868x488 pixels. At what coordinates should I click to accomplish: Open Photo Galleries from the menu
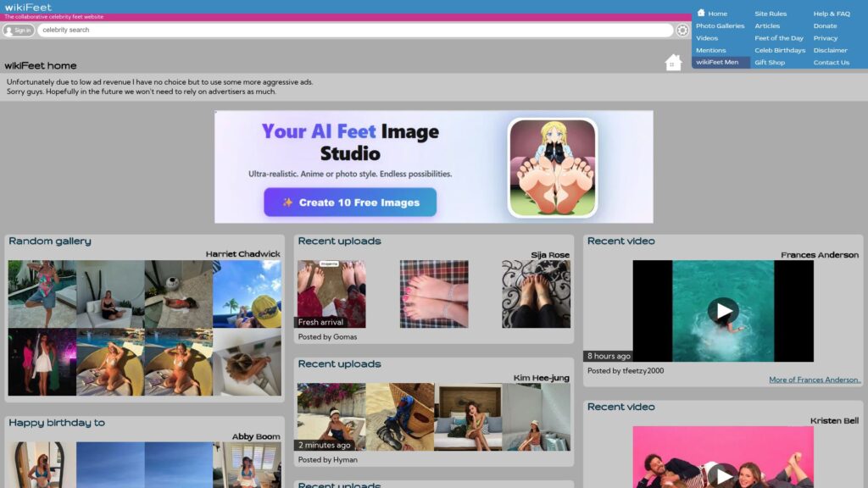click(720, 25)
